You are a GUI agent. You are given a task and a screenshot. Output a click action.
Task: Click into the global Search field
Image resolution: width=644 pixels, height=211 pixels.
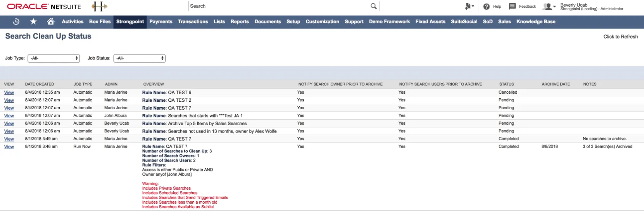279,6
